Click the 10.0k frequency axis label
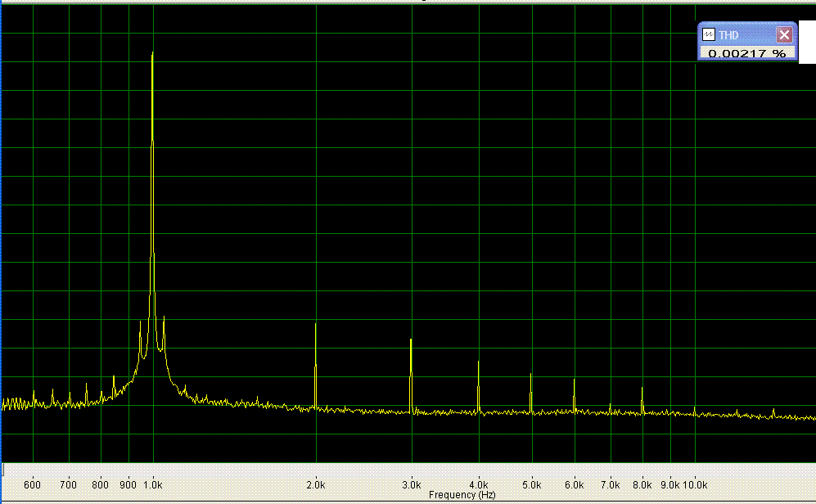Viewport: 816px width, 504px height. [695, 484]
